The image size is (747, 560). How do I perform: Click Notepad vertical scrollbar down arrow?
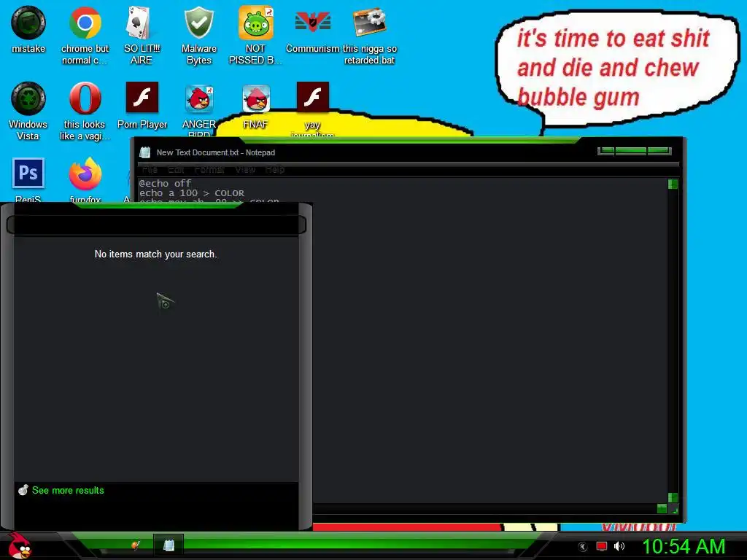pos(673,497)
